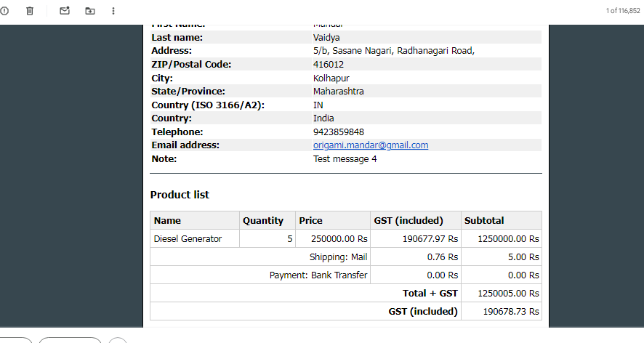This screenshot has width=644, height=343.
Task: Click the Payment: Bank Transfer row label
Action: click(318, 275)
